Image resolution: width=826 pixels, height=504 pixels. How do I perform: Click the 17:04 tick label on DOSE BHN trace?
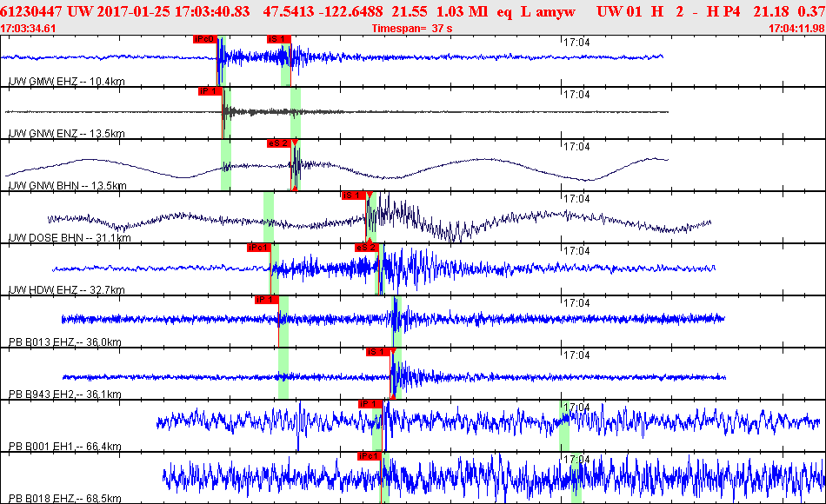576,198
